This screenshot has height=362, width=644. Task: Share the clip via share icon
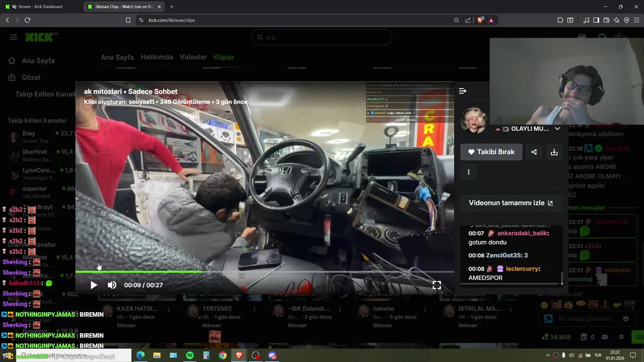[534, 152]
